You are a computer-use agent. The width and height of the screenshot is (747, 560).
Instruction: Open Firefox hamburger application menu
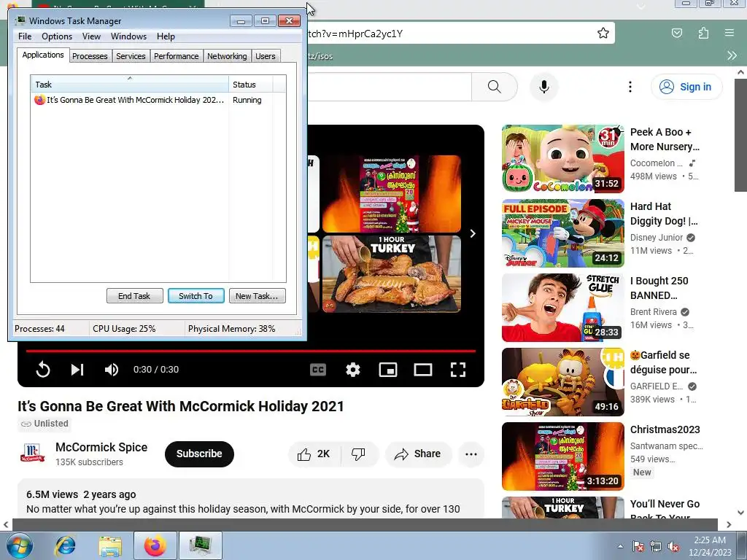729,33
